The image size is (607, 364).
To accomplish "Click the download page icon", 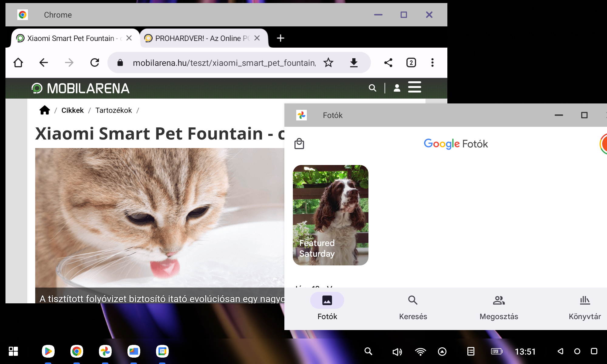I will (354, 63).
